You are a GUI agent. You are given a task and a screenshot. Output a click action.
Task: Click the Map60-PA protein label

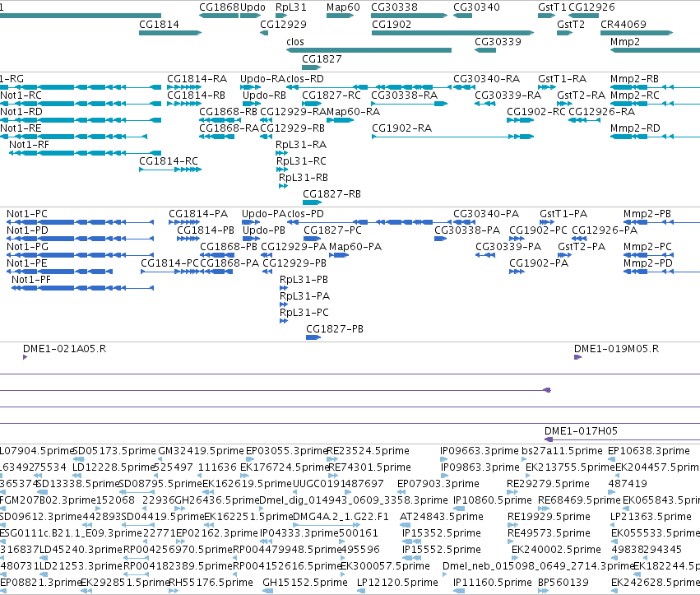tap(355, 247)
